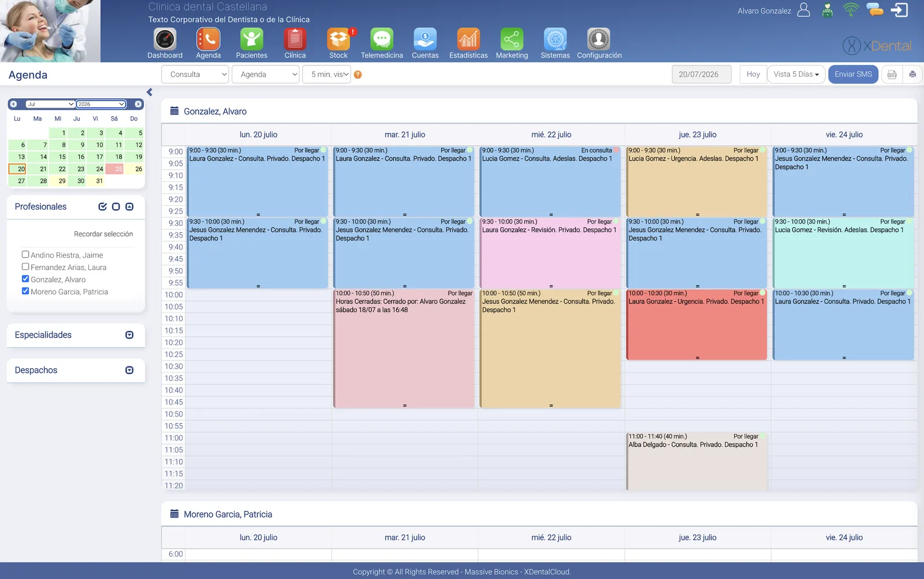Screen dimensions: 924x579
Task: Click the green doctor-at-laptop icon
Action: pos(828,10)
